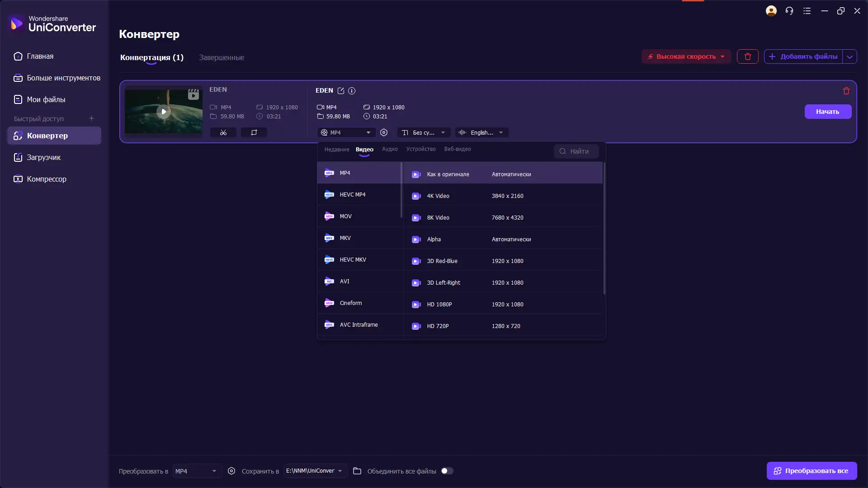This screenshot has height=488, width=868.
Task: Click the Начать button
Action: [x=827, y=112]
